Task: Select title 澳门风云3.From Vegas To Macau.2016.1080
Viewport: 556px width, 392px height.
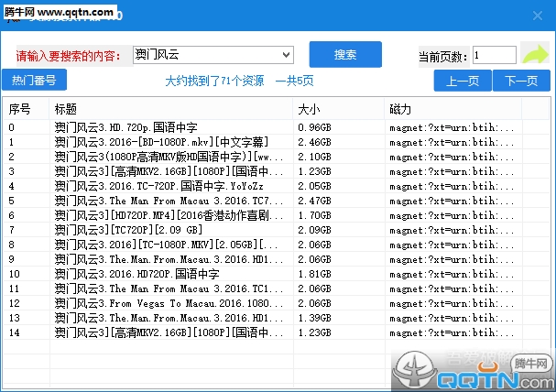Action: tap(169, 303)
